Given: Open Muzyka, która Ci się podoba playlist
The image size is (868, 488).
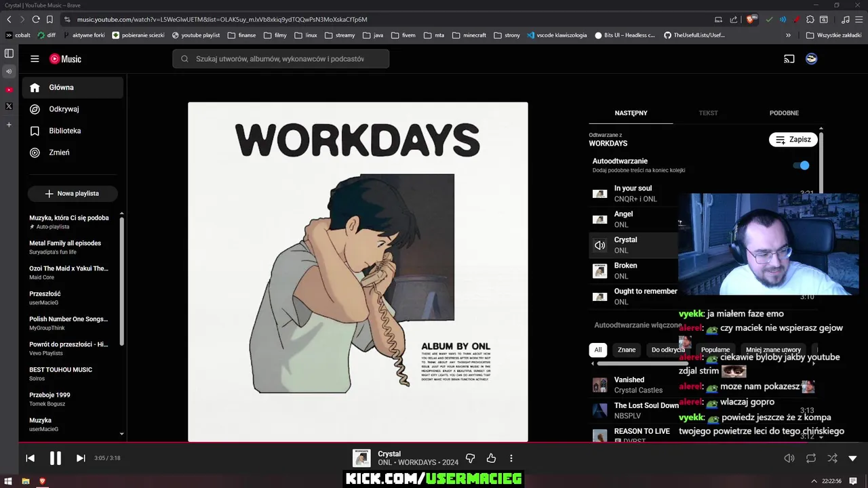Looking at the screenshot, I should tap(69, 222).
